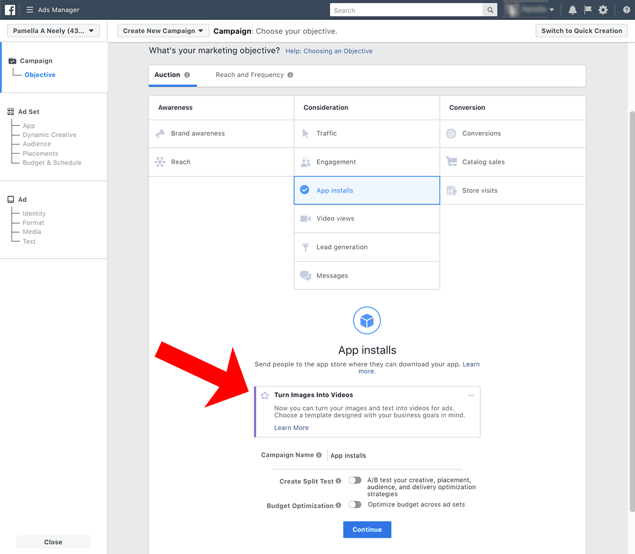Click the top Search field
This screenshot has height=554, width=635.
coord(406,10)
